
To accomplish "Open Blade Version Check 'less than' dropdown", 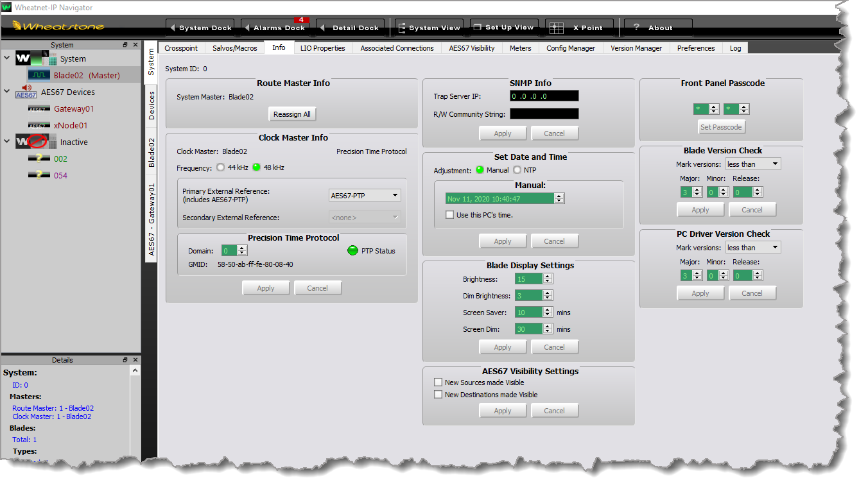I will [x=753, y=164].
